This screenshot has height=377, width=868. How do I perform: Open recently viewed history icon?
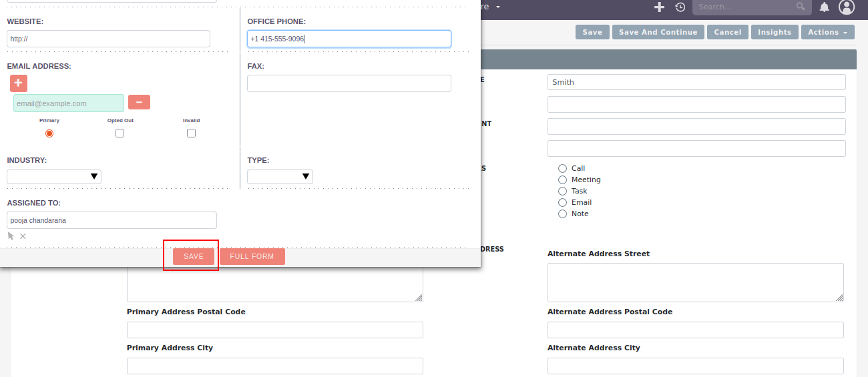[680, 7]
